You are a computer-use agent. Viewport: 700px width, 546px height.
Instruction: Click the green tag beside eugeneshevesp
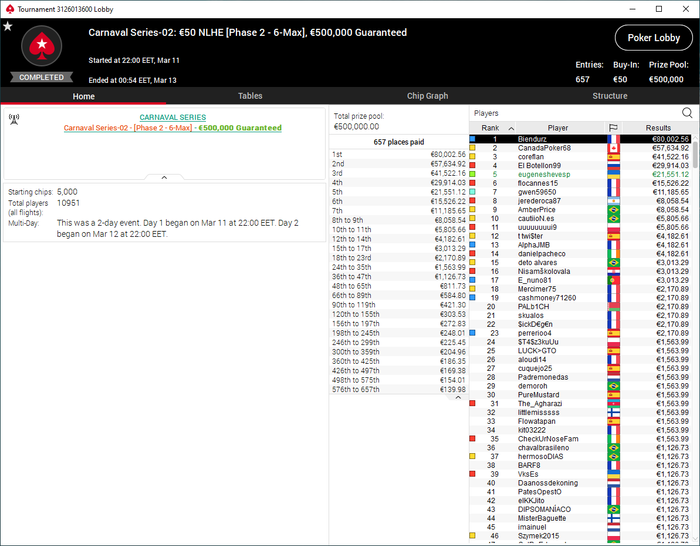(x=472, y=174)
